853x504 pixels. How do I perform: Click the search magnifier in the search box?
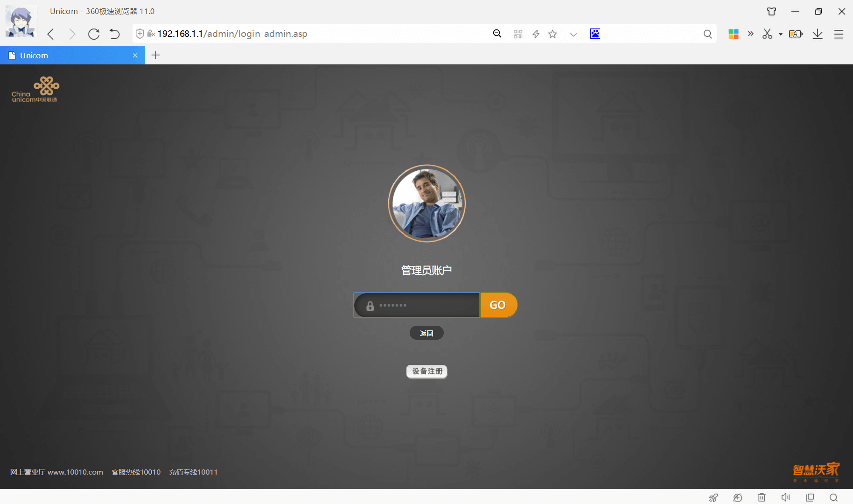tap(707, 34)
